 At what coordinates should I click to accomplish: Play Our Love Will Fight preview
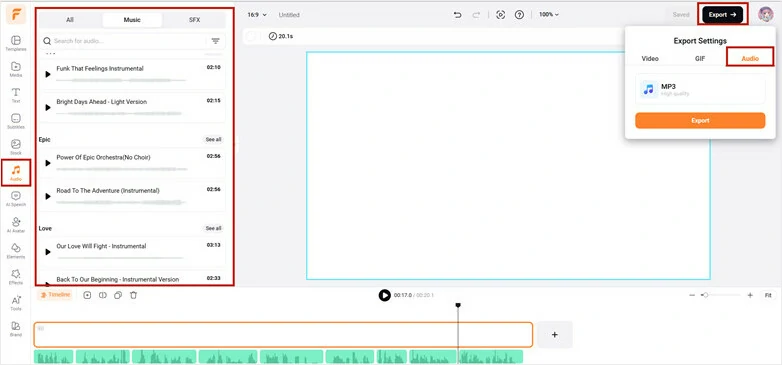[x=48, y=252]
